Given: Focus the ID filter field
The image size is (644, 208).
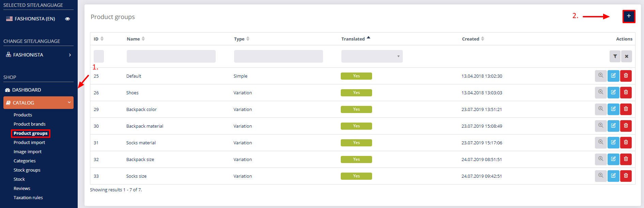Looking at the screenshot, I should click(x=99, y=56).
